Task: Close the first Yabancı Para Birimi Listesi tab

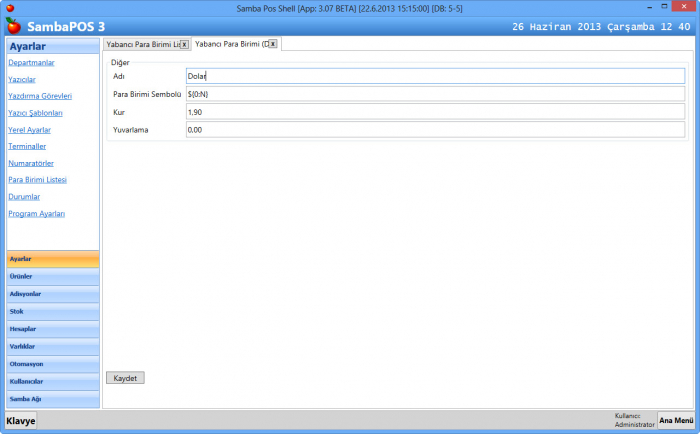Action: coord(184,45)
